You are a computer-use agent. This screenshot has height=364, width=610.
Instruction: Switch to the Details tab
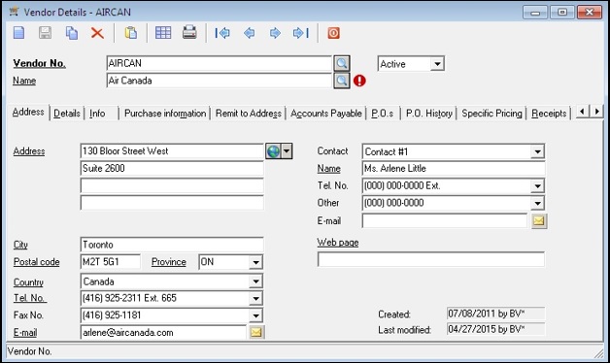click(x=67, y=114)
